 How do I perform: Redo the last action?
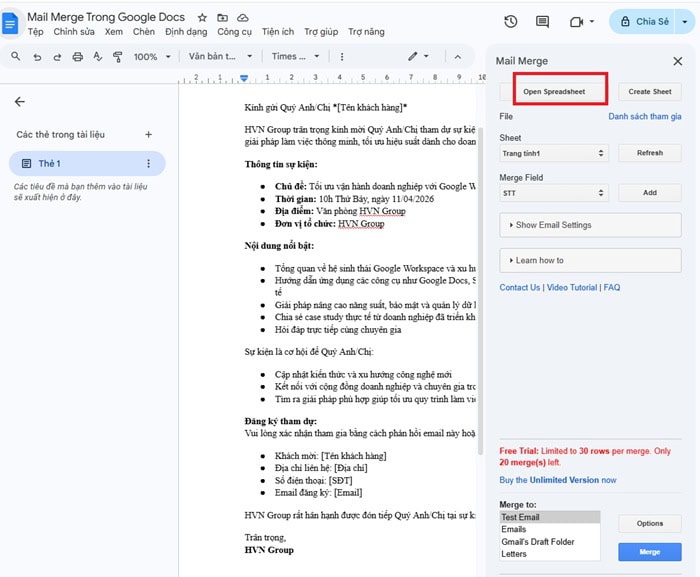coord(57,57)
